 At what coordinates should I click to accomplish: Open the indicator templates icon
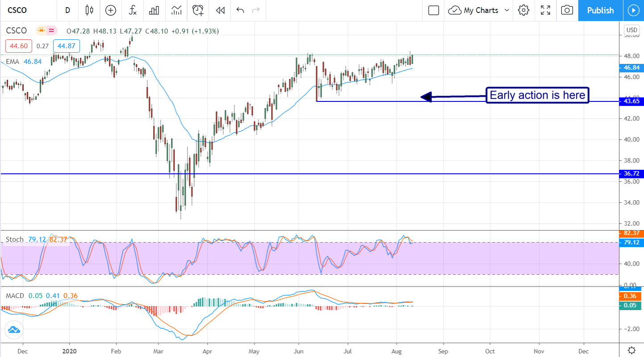(176, 10)
